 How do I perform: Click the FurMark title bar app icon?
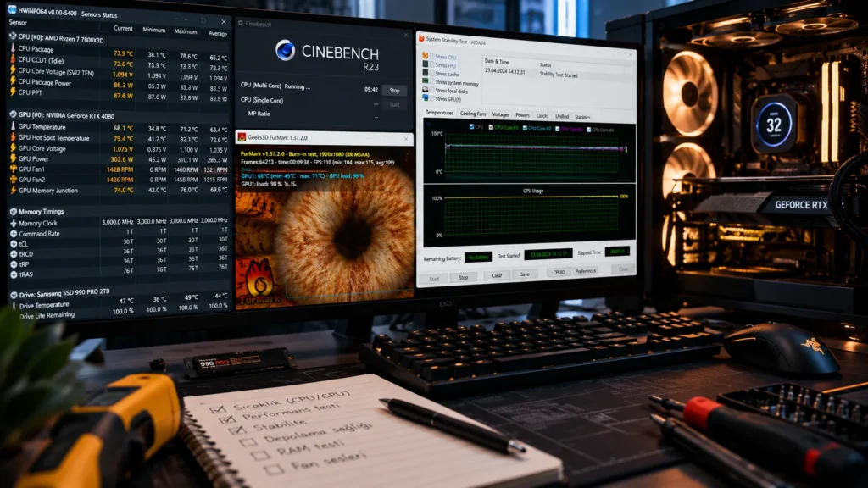[x=242, y=136]
